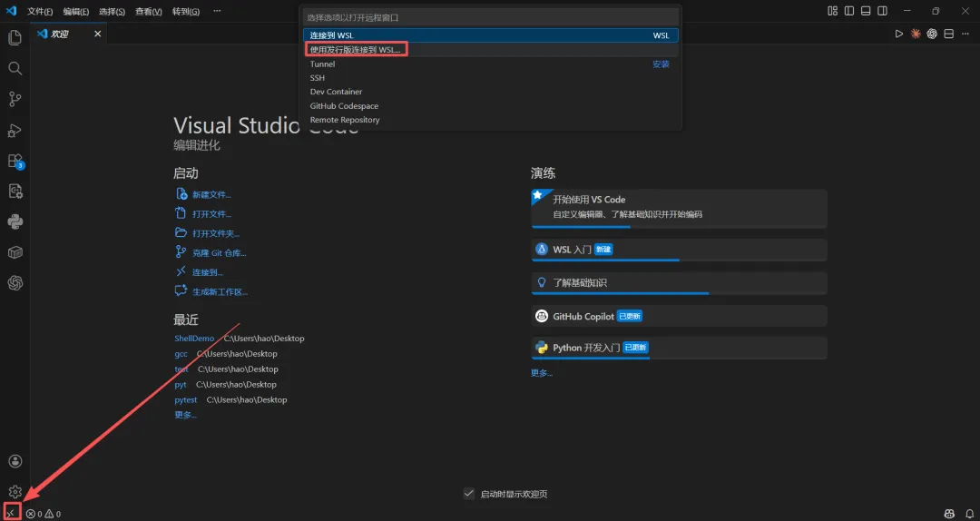Toggle the bottom panel layout button
980x521 pixels.
pos(867,11)
